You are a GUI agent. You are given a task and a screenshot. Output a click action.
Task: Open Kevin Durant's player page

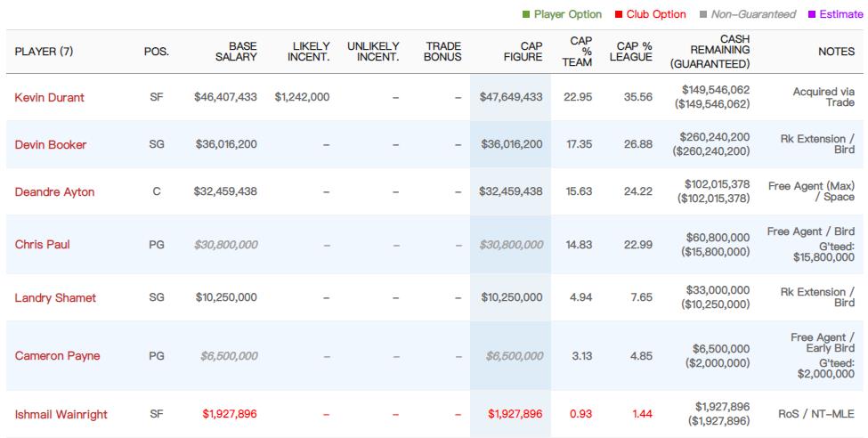[x=50, y=97]
